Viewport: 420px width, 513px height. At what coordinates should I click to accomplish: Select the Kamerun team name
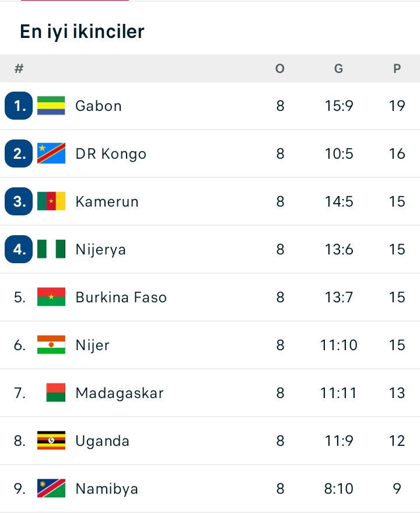(107, 201)
